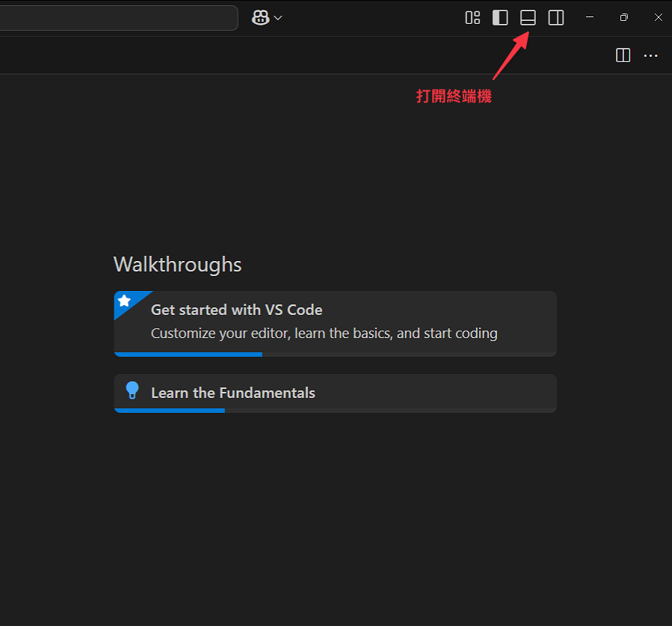This screenshot has height=626, width=672.
Task: Open the More Actions ellipsis menu
Action: click(650, 56)
